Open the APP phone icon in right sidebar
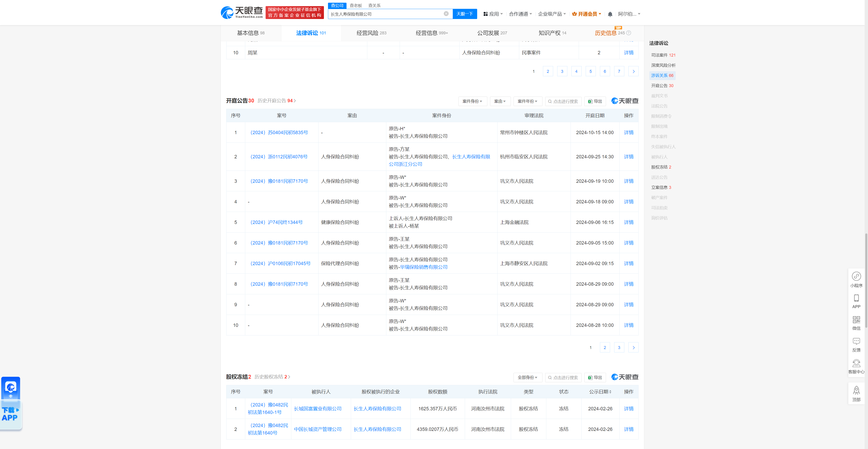 pos(856,301)
